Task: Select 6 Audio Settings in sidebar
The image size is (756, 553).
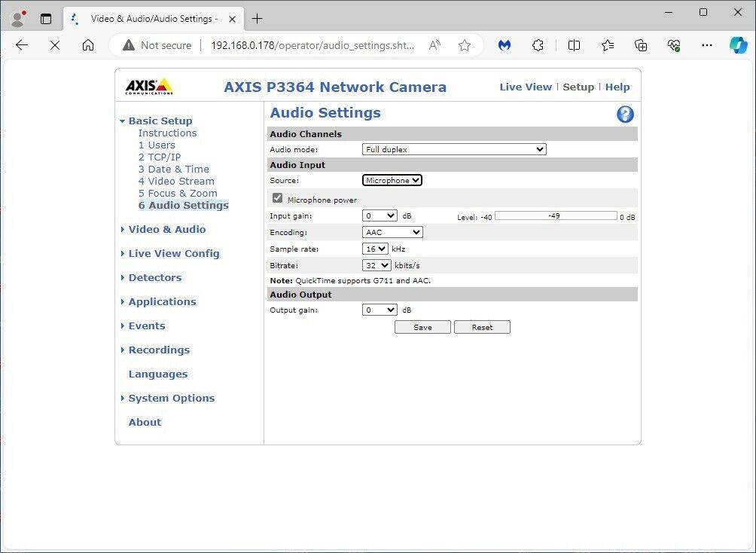Action: (183, 205)
